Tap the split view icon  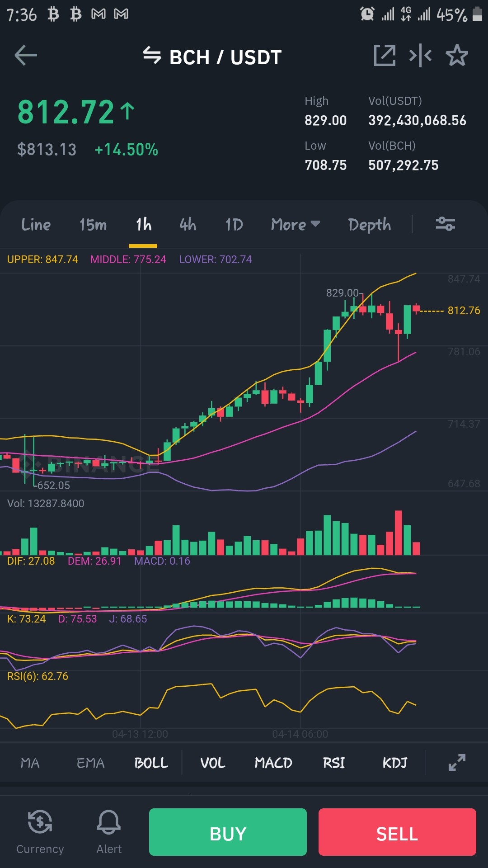click(420, 56)
